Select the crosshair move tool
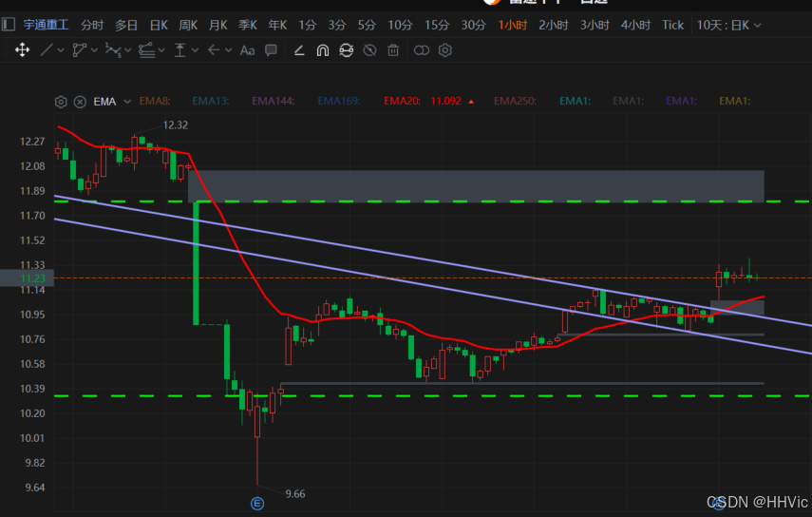Image resolution: width=812 pixels, height=517 pixels. pos(22,50)
